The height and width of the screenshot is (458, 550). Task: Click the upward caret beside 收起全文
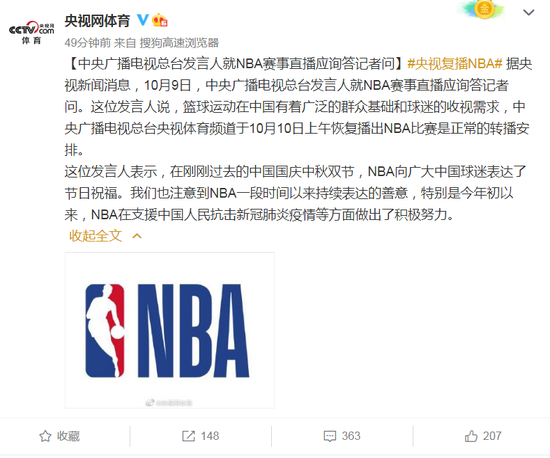137,236
